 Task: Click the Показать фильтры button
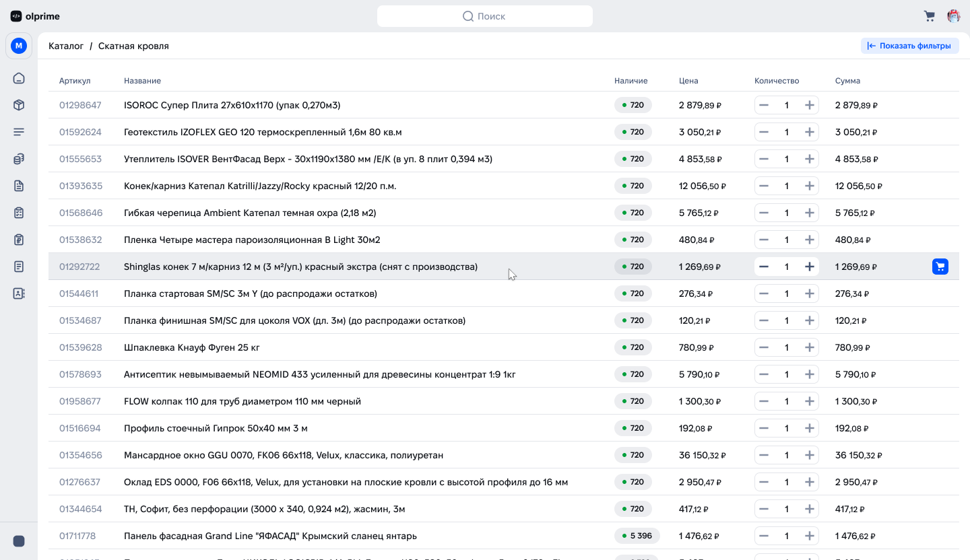coord(909,46)
